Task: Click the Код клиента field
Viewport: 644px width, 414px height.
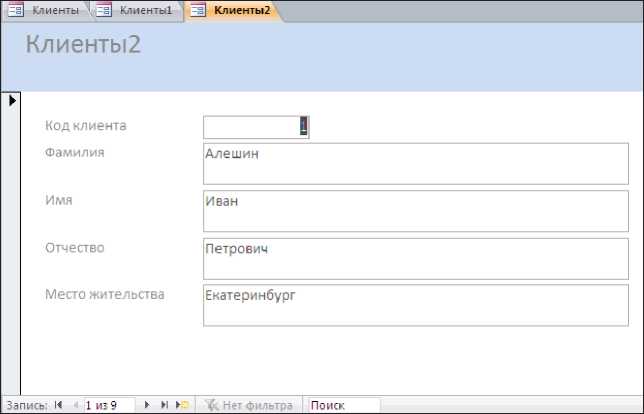Action: tap(256, 127)
